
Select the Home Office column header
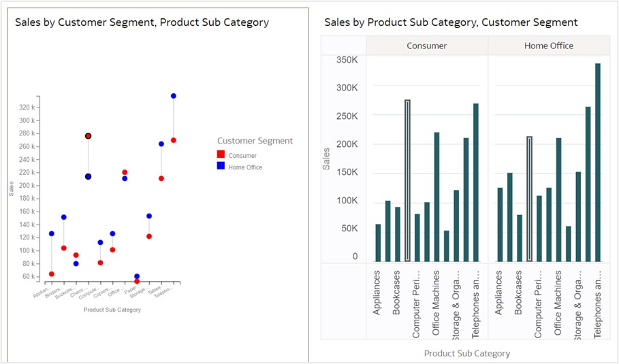click(549, 46)
